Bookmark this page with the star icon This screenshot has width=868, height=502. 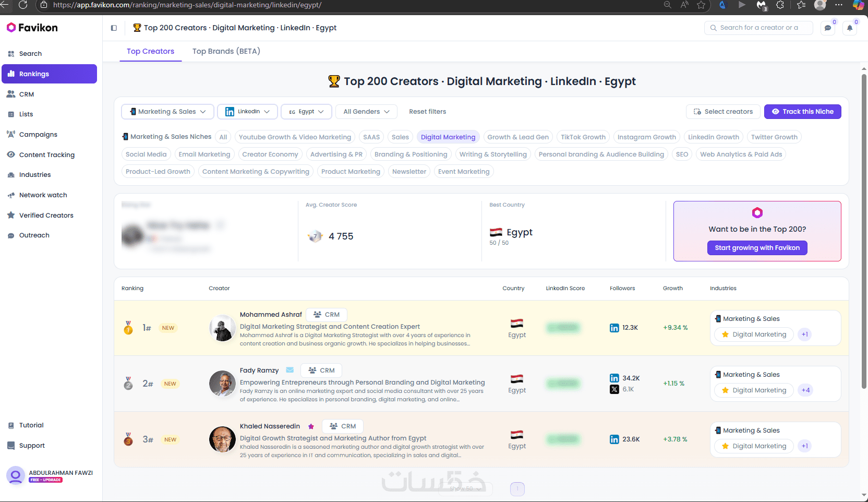701,5
